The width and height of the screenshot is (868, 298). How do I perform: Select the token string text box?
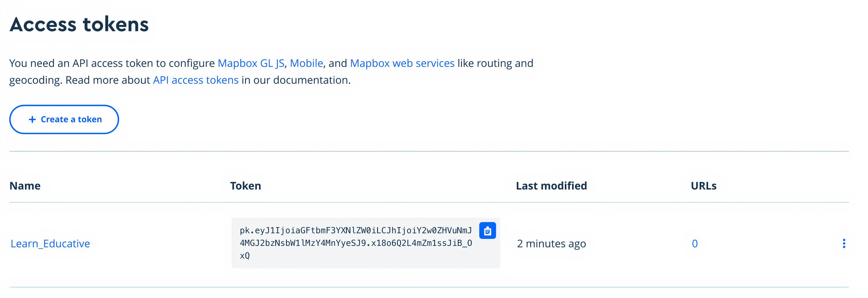354,244
